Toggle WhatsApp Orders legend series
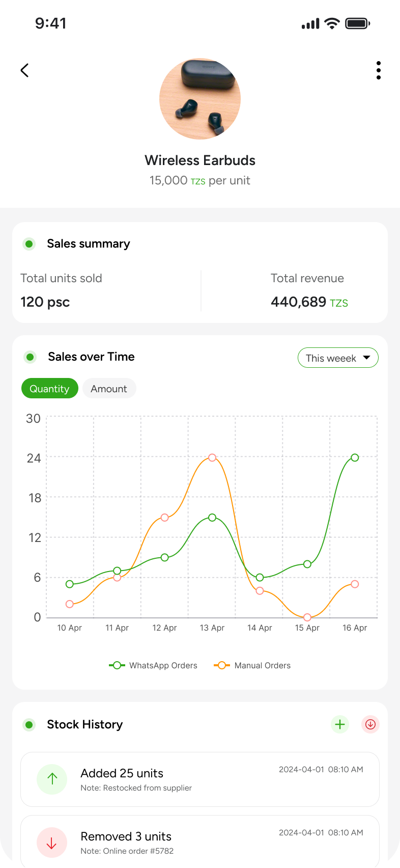Image resolution: width=400 pixels, height=868 pixels. pos(153,665)
